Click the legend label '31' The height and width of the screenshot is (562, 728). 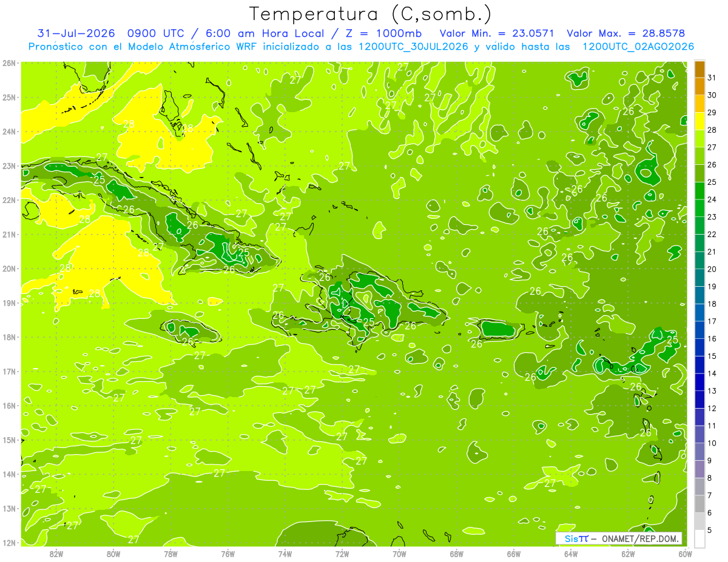point(712,78)
